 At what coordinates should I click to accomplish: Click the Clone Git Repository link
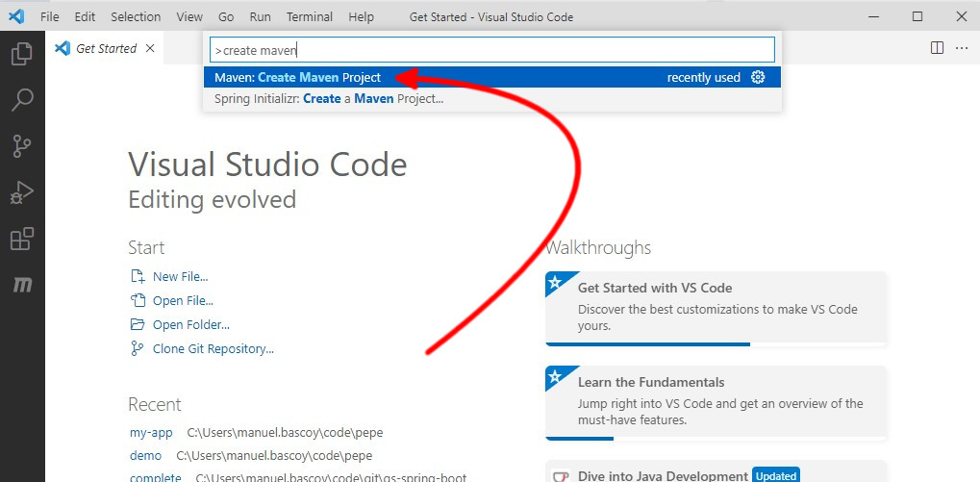click(x=213, y=348)
